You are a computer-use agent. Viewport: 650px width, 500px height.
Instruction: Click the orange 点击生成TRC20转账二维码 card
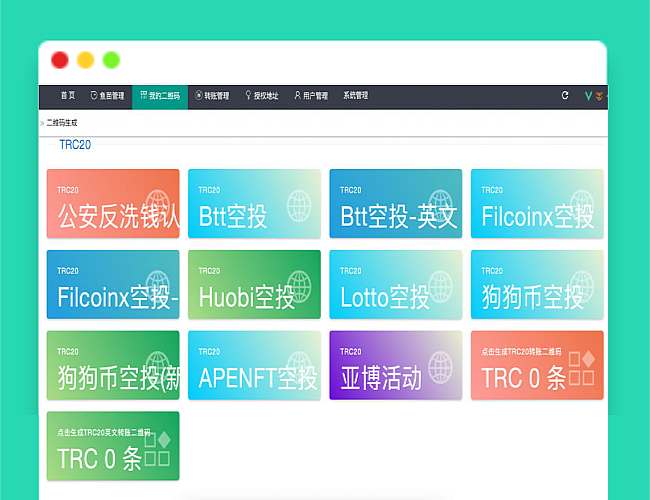point(537,365)
